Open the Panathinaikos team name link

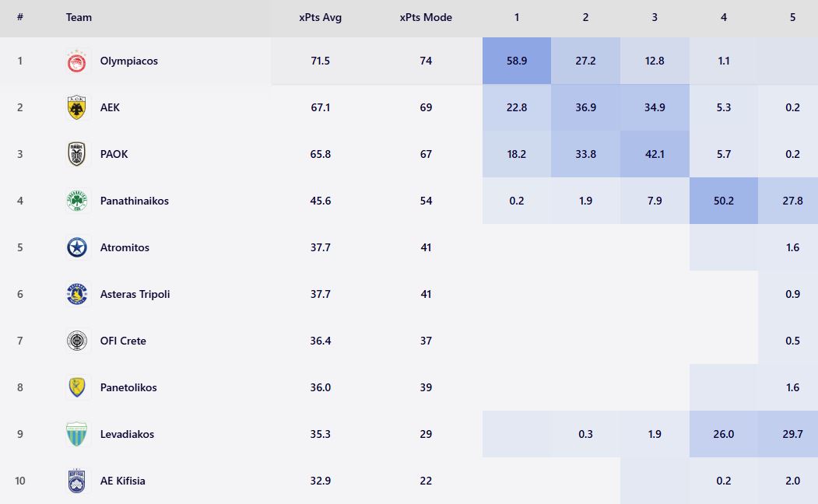135,201
